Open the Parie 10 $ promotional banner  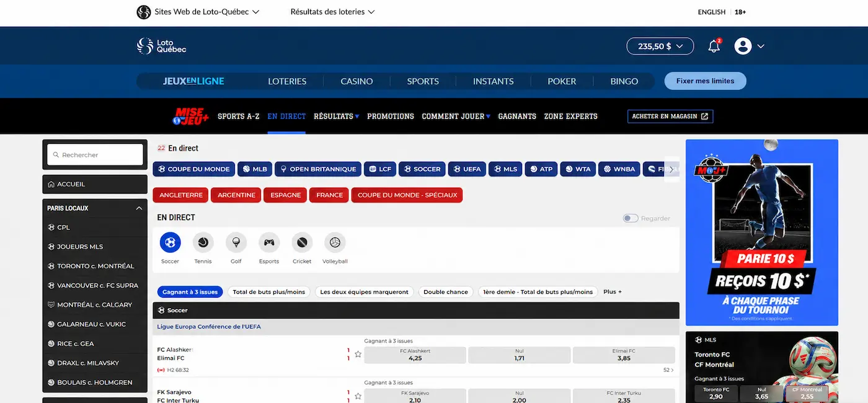pos(762,232)
